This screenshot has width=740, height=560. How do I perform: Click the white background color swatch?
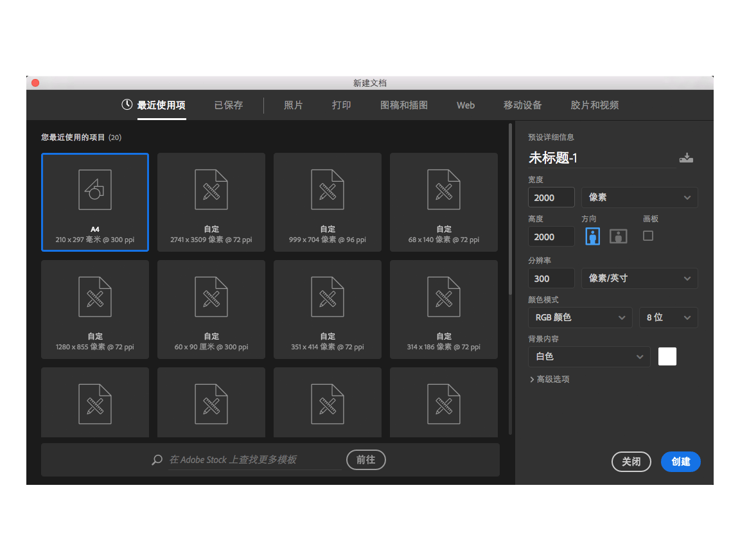[667, 356]
